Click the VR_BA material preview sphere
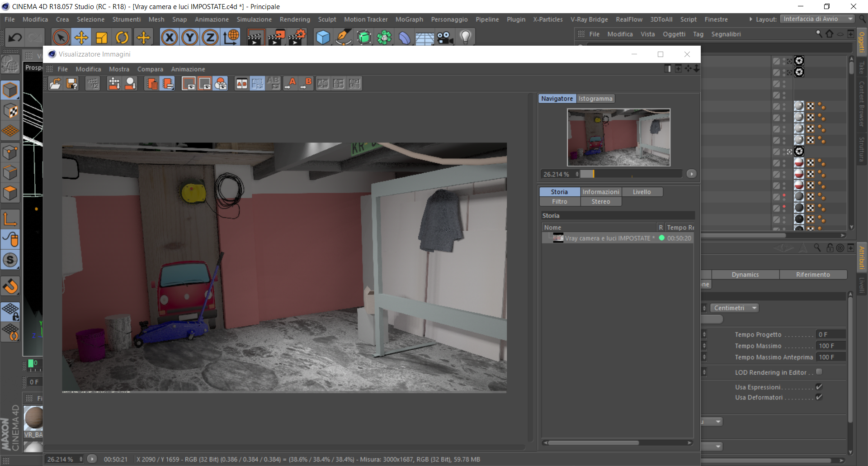The height and width of the screenshot is (466, 868). 33,418
